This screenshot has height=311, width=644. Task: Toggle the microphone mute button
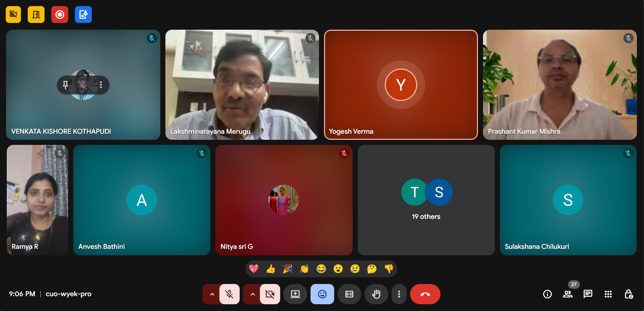tap(230, 294)
